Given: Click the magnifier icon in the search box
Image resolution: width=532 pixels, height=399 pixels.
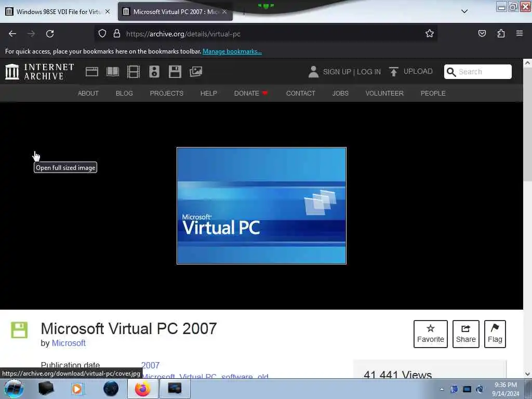Looking at the screenshot, I should point(451,72).
